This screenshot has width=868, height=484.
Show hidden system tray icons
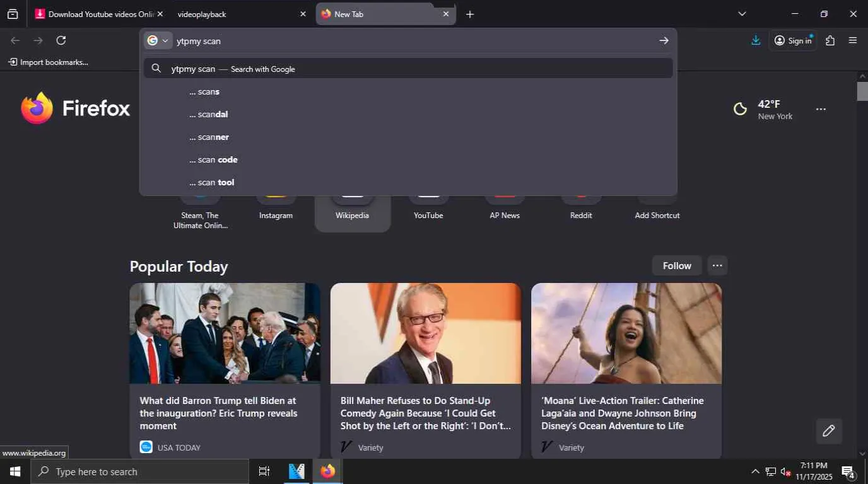pos(755,471)
